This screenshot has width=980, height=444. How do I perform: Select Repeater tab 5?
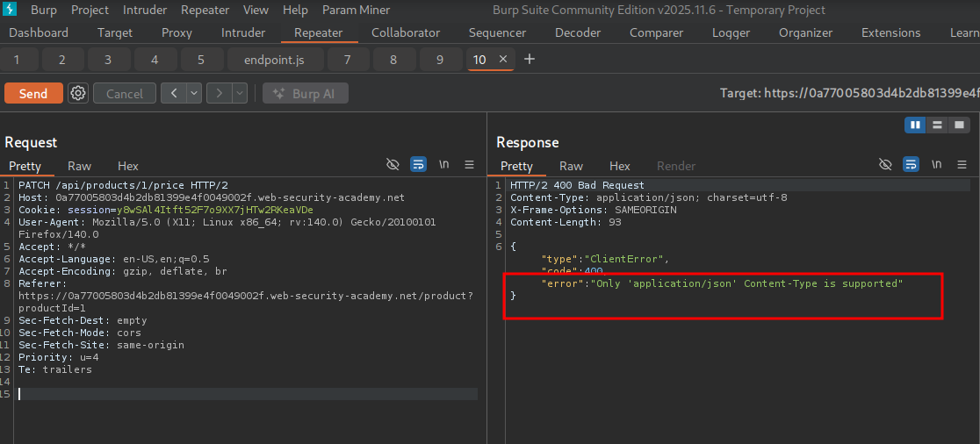pos(200,60)
